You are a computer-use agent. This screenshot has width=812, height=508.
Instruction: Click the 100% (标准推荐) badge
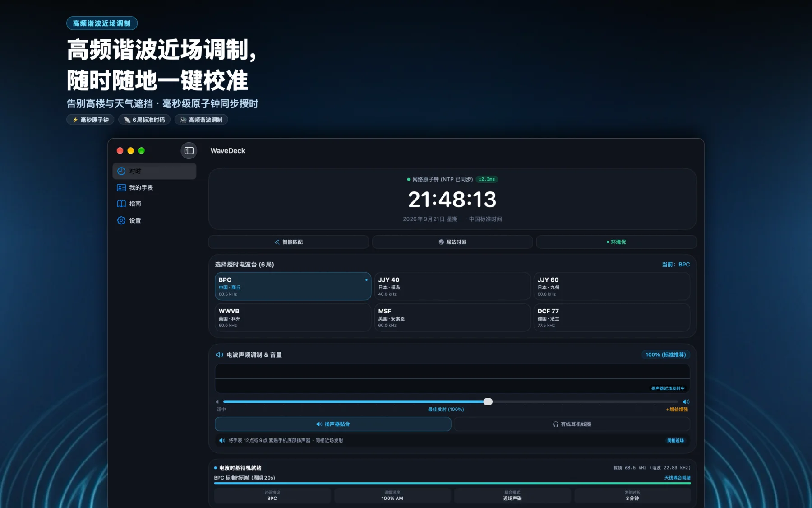pyautogui.click(x=665, y=354)
